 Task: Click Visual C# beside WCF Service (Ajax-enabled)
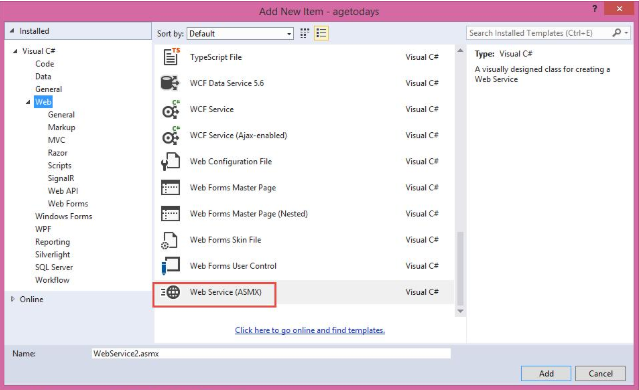(x=422, y=135)
